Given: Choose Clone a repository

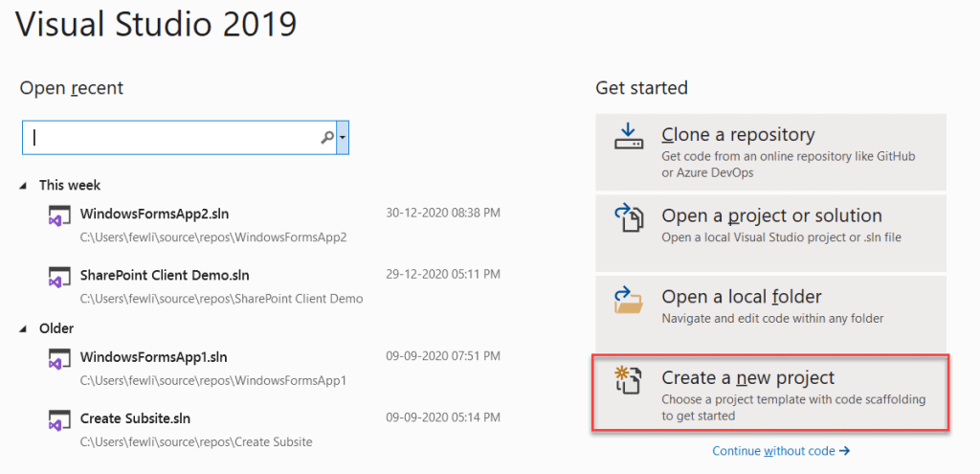Looking at the screenshot, I should point(770,152).
